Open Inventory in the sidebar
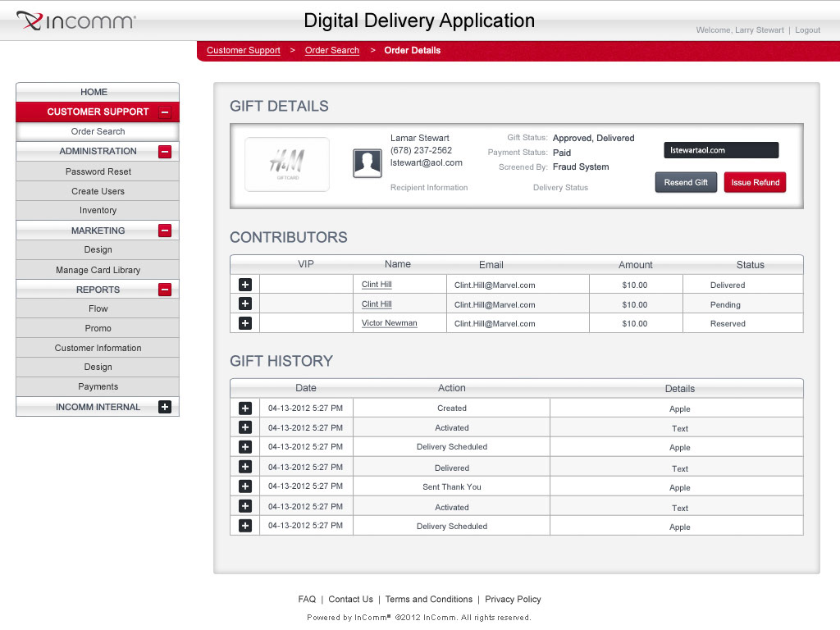 click(x=98, y=211)
